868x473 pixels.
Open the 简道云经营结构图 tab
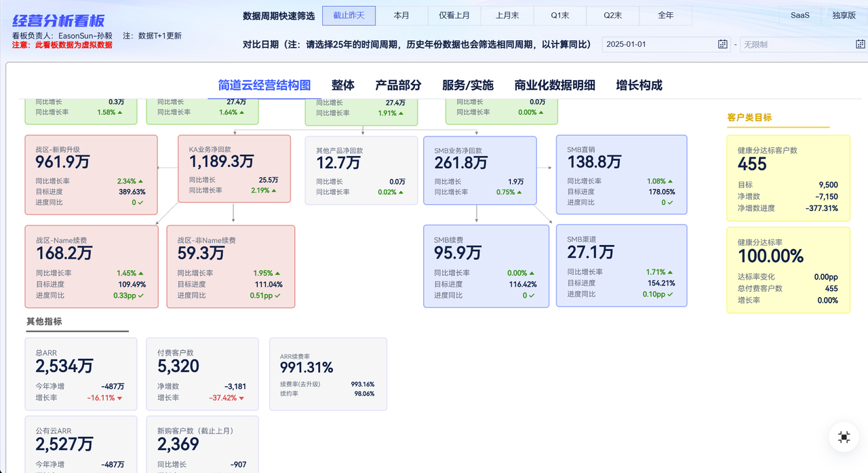tap(264, 86)
